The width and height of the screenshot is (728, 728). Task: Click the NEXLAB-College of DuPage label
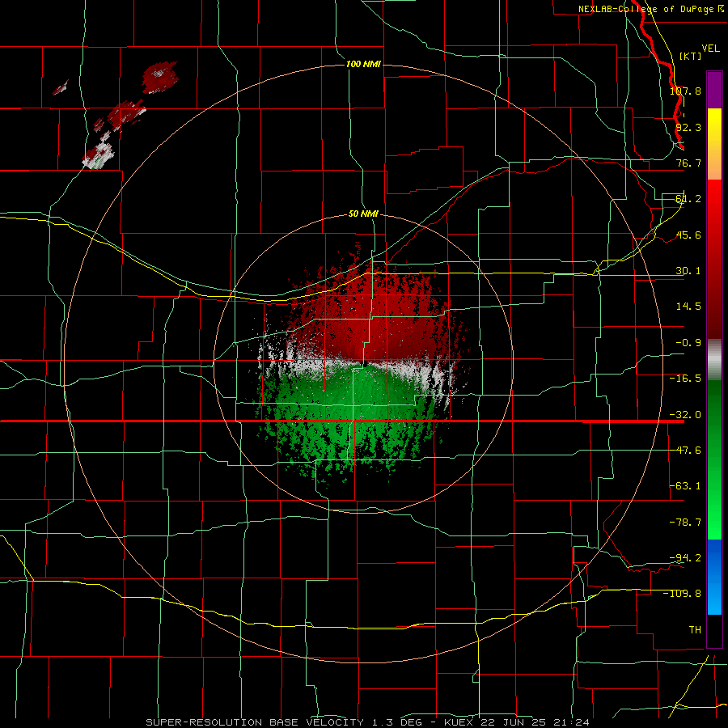[x=650, y=9]
